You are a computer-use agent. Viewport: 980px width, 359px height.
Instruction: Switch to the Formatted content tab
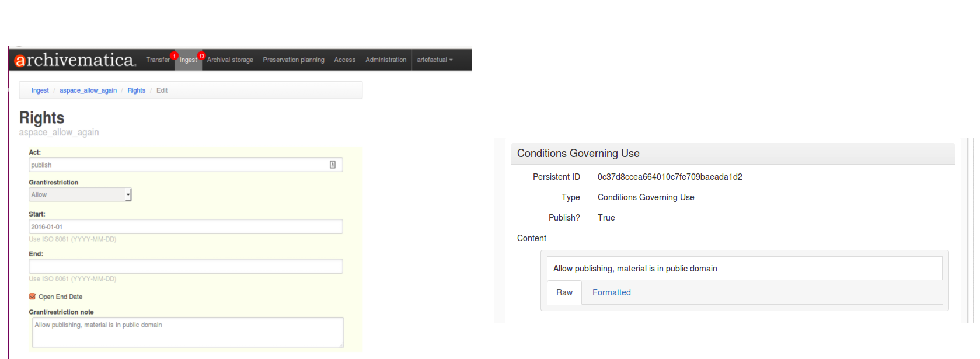[x=611, y=292]
